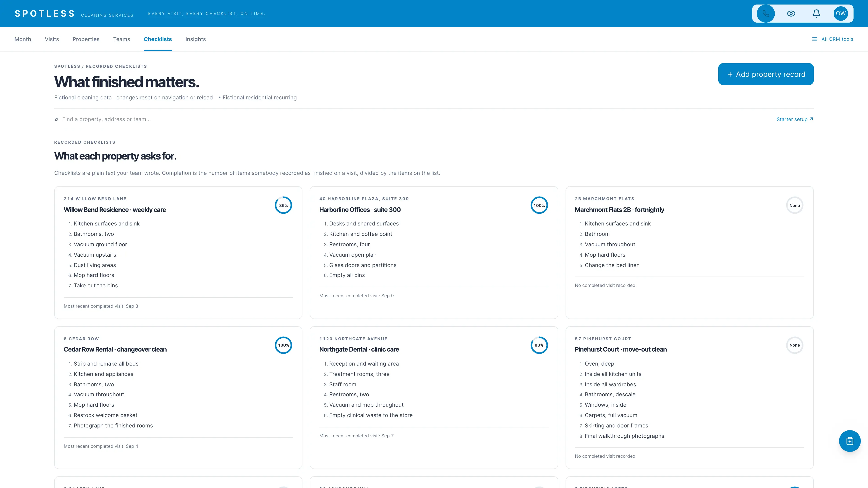Open the Insights tab
868x488 pixels.
pyautogui.click(x=196, y=39)
